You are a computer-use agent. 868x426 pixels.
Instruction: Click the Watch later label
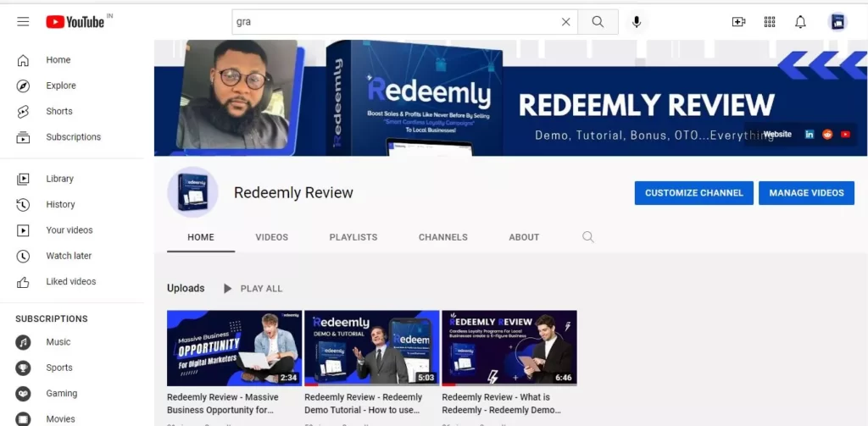coord(69,256)
